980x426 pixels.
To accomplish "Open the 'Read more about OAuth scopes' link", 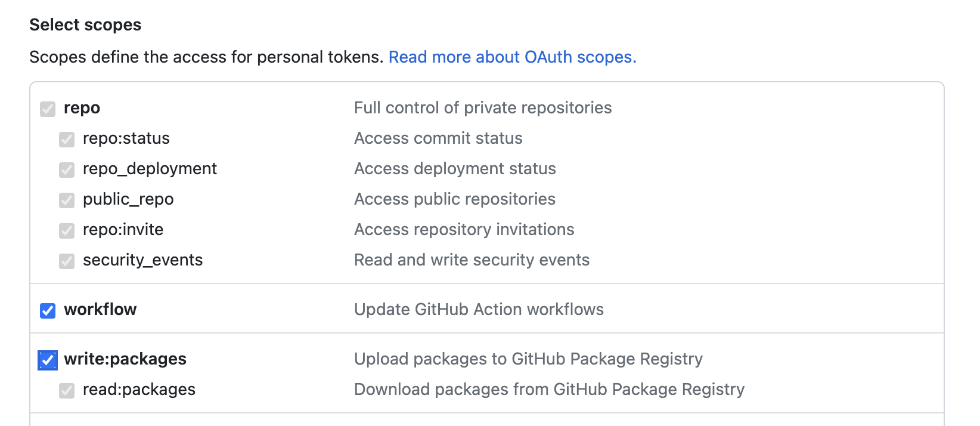I will 512,57.
